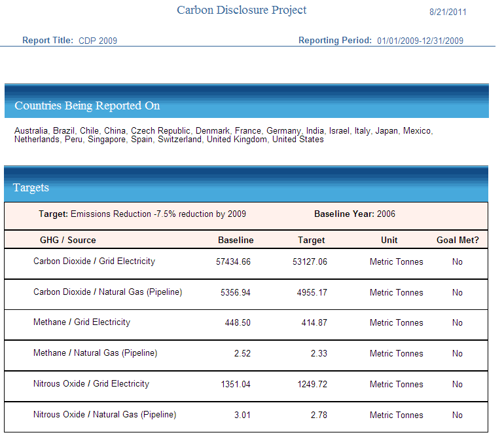Click Goal Met 'No' for Methane / Grid Electricity

pyautogui.click(x=458, y=323)
